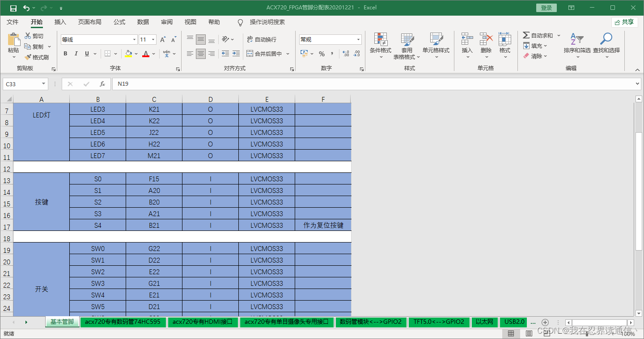This screenshot has height=339, width=644.
Task: Click the 共享 share button
Action: coord(624,22)
